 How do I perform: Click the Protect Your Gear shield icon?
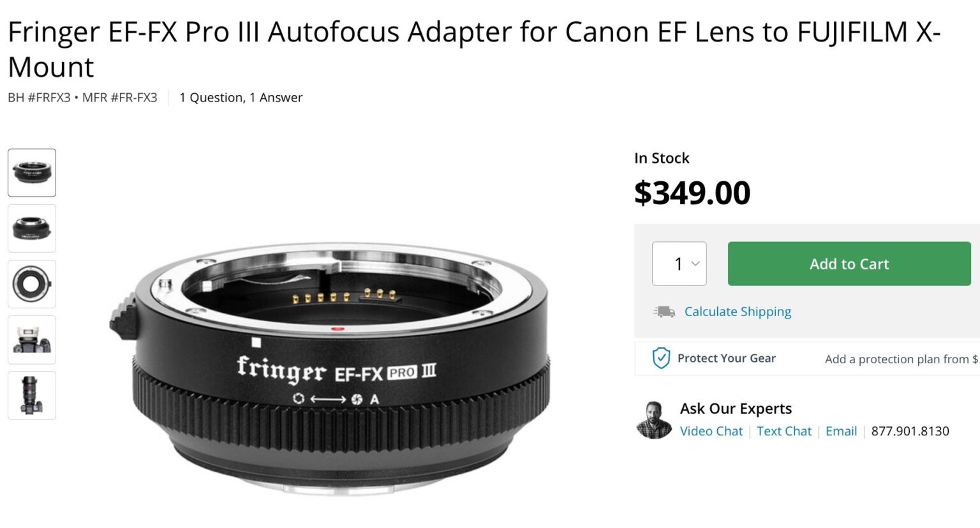(660, 358)
